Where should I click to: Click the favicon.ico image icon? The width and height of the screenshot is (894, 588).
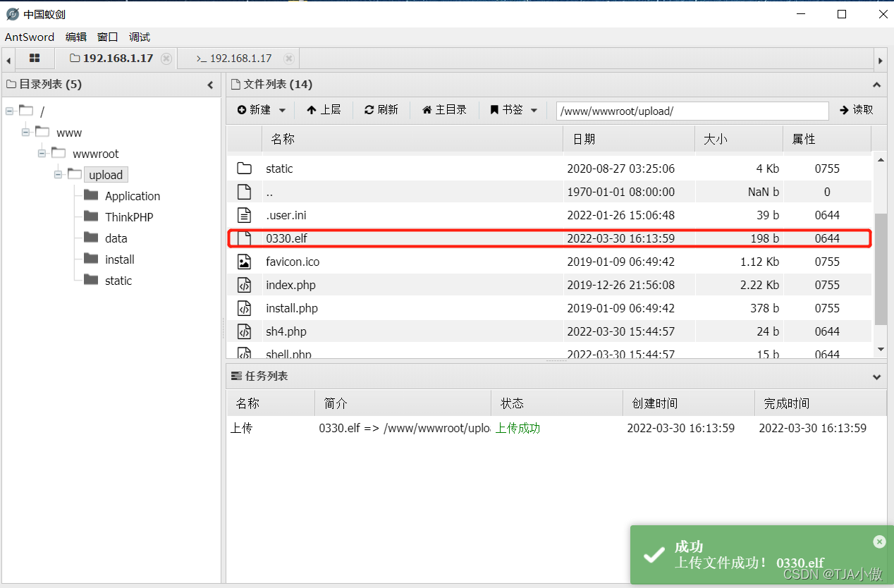pos(244,262)
